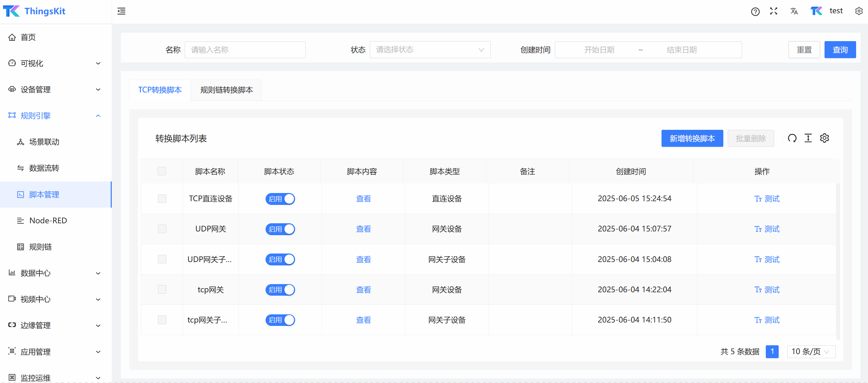
Task: Click the 设备管理 device icon
Action: click(12, 89)
